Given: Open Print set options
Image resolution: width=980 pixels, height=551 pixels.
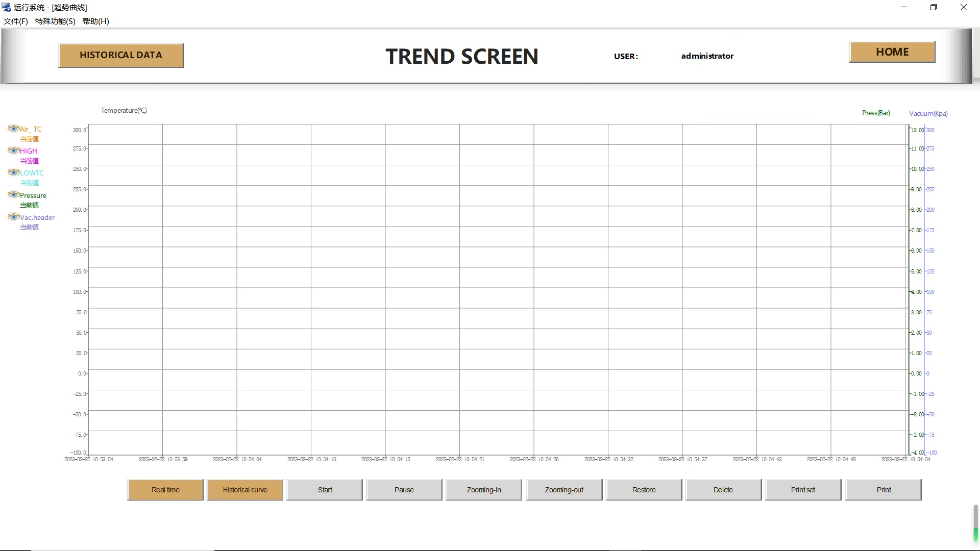Looking at the screenshot, I should pos(803,490).
